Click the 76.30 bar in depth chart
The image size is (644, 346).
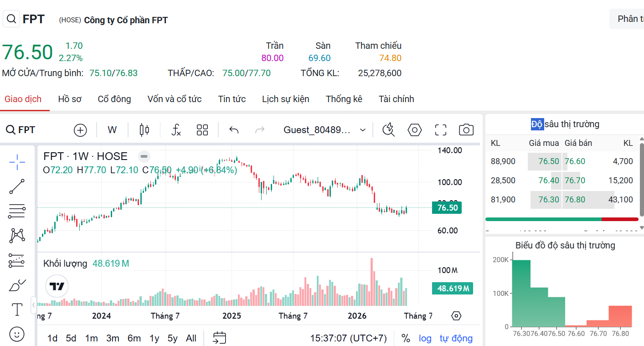pyautogui.click(x=521, y=293)
